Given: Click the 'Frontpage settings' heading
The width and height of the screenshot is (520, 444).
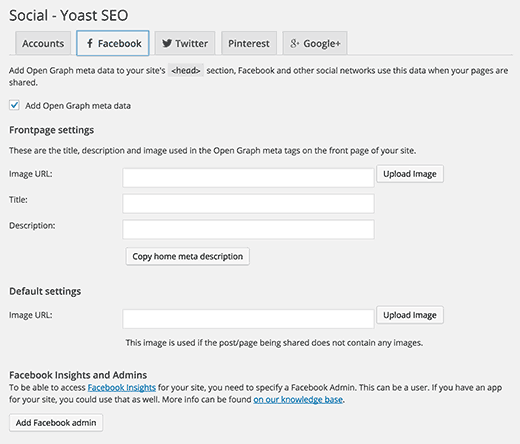Looking at the screenshot, I should coord(51,130).
